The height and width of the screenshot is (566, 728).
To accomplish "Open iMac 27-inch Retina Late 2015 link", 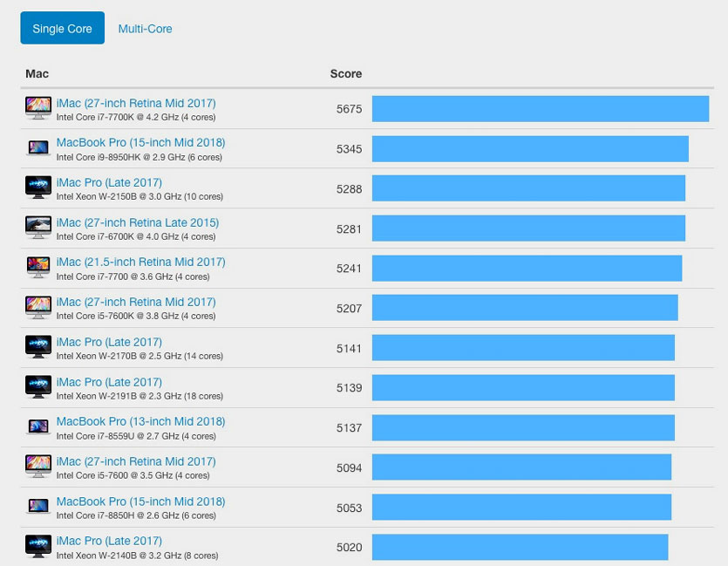I will pos(138,222).
